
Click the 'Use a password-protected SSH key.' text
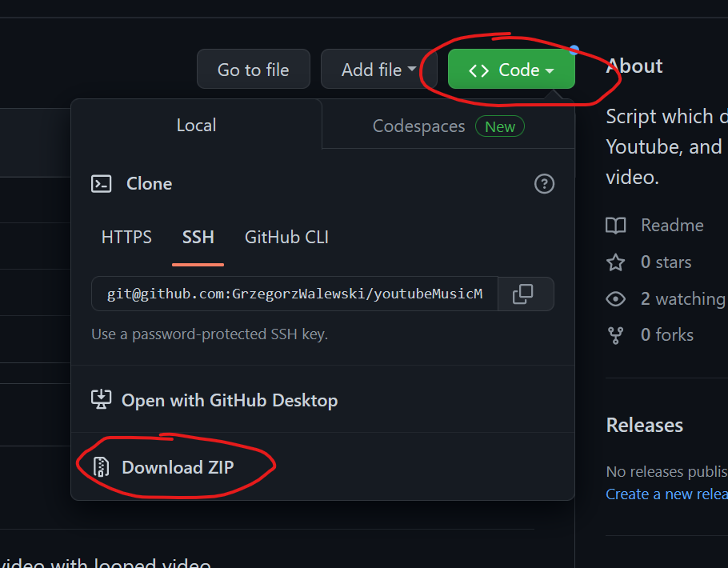[x=210, y=334]
